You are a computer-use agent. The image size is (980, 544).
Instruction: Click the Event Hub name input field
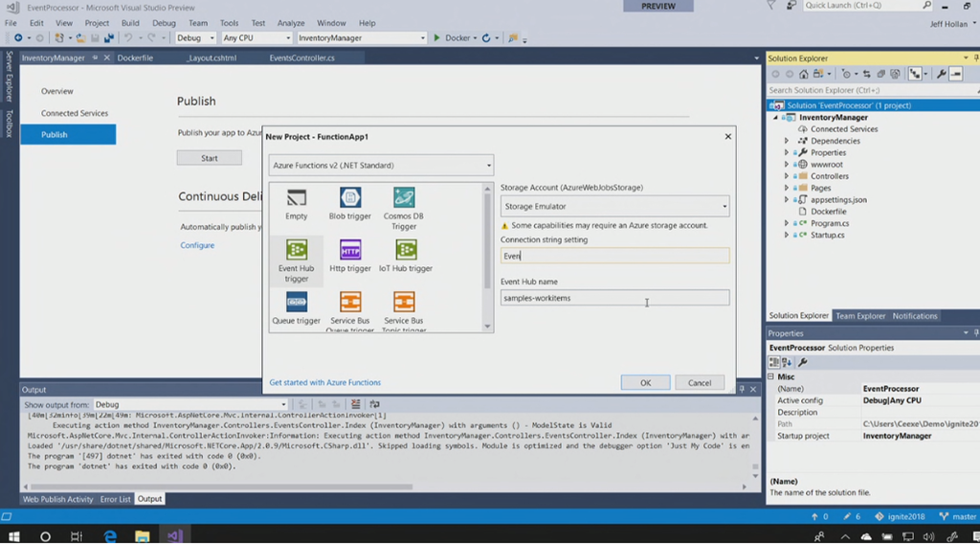(x=614, y=298)
